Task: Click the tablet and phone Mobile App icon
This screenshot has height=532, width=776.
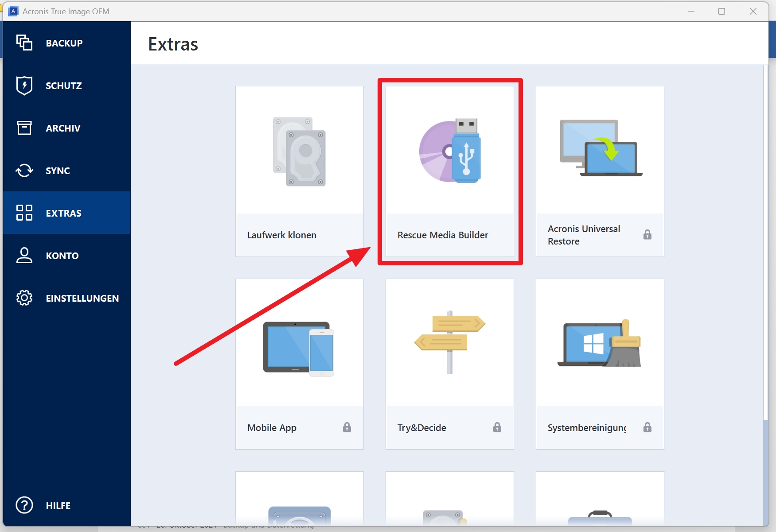Action: [298, 349]
